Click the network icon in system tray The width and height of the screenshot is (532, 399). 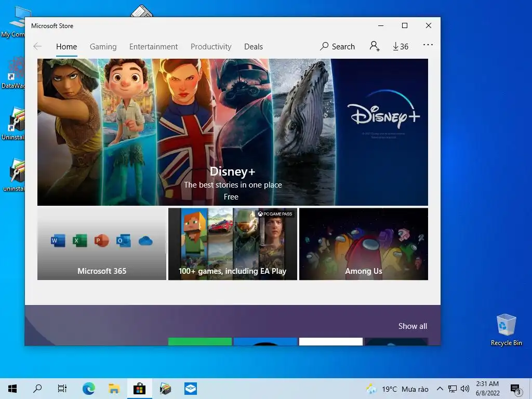pos(453,389)
